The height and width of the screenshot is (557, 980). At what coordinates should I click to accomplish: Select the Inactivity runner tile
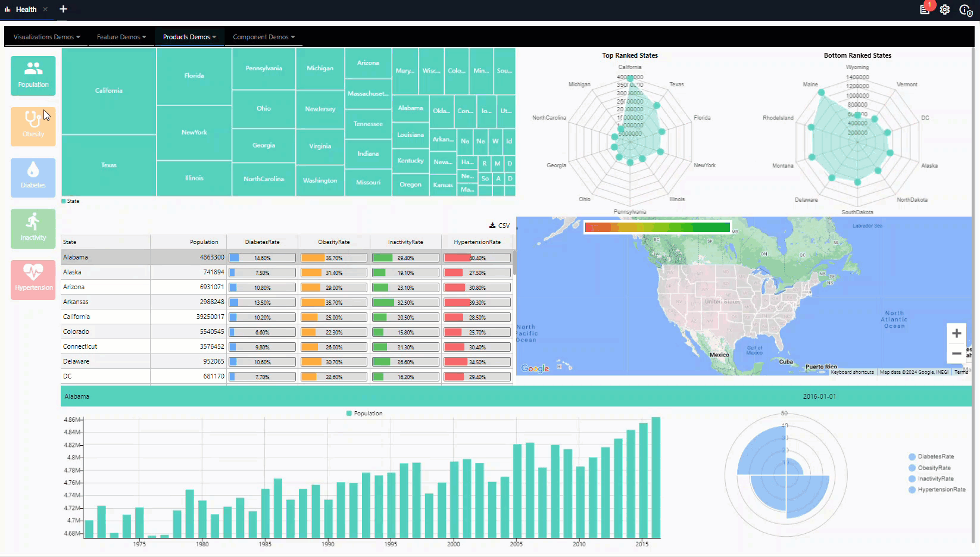33,229
